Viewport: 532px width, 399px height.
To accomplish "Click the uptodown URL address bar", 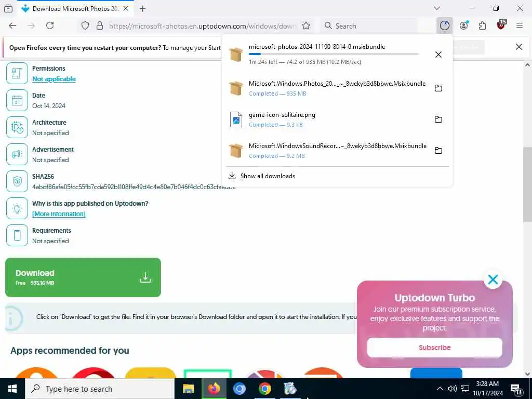I will point(202,26).
